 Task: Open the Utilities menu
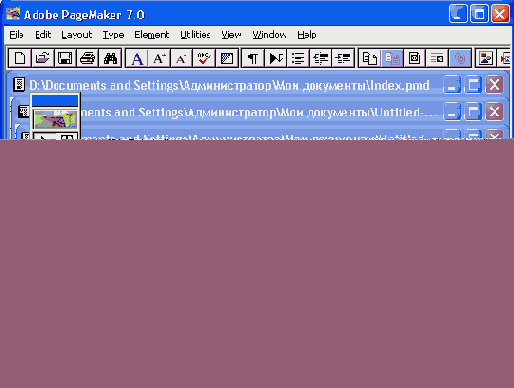tap(195, 35)
